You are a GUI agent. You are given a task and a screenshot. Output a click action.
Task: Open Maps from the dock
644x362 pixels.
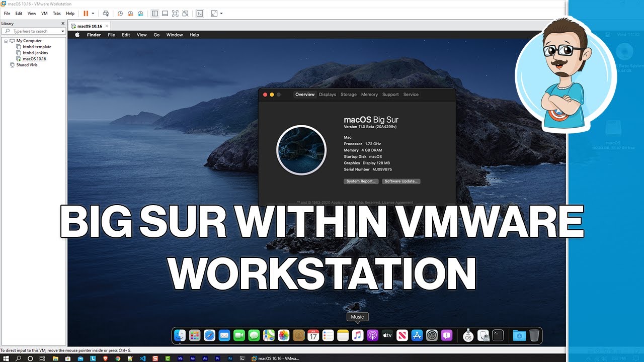point(269,335)
